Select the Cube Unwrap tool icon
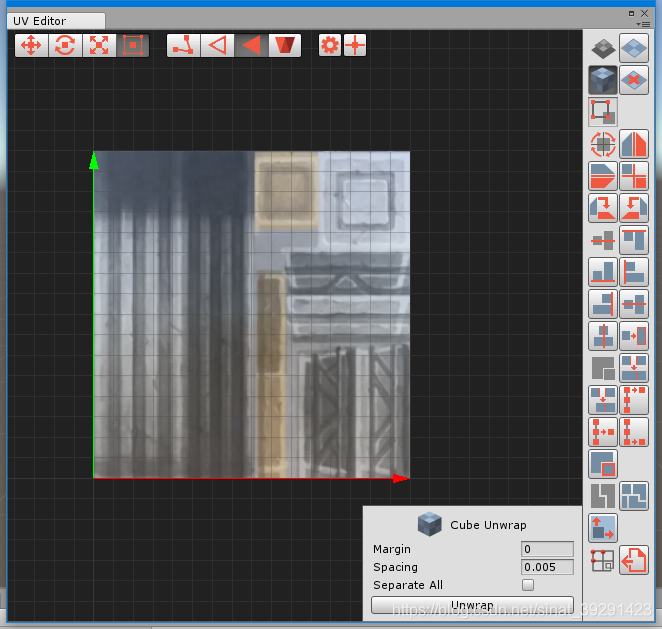This screenshot has width=662, height=629. coord(603,80)
